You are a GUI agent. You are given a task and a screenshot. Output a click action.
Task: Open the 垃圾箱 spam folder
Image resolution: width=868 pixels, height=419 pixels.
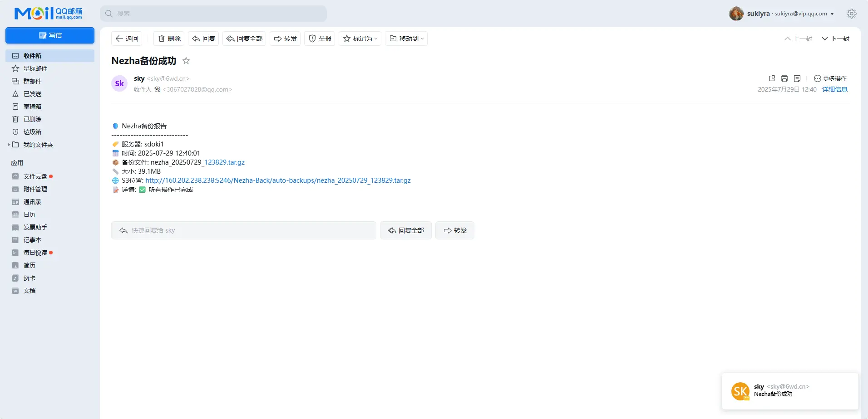click(x=50, y=132)
